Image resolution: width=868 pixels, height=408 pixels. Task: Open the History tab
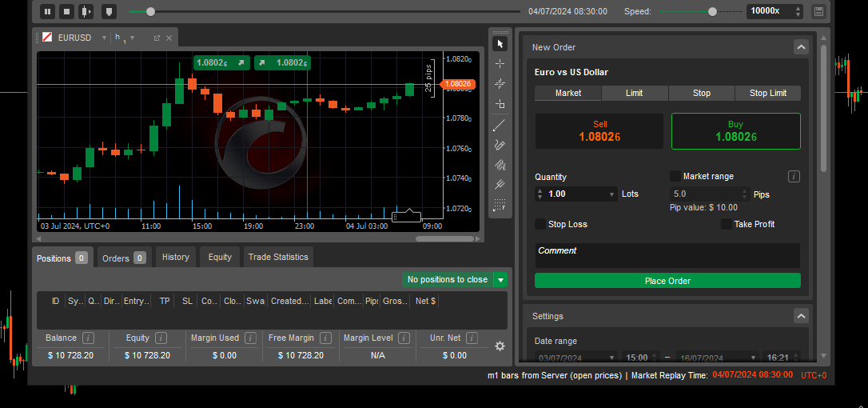click(x=176, y=258)
